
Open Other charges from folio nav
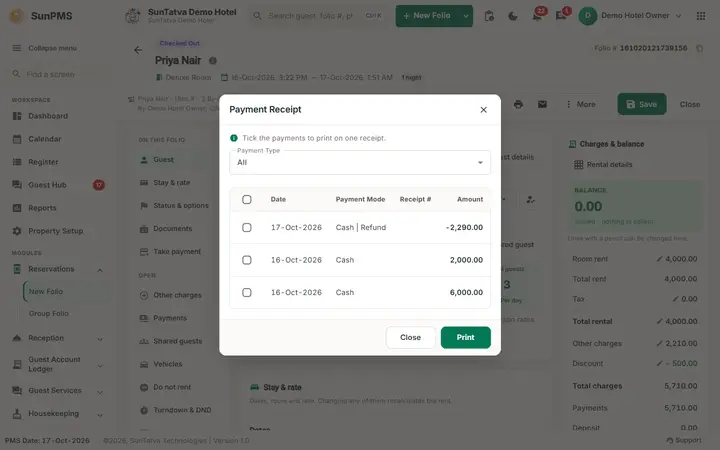point(177,295)
